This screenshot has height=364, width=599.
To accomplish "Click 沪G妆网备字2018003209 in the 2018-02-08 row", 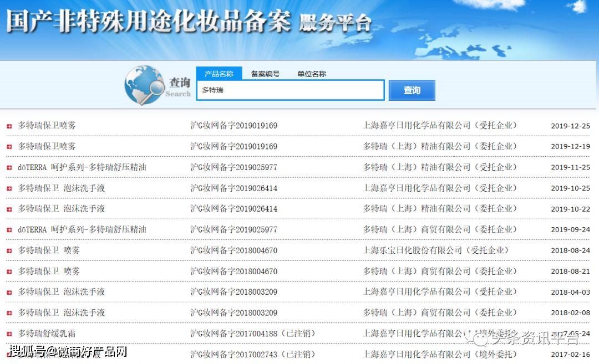I will 234,313.
